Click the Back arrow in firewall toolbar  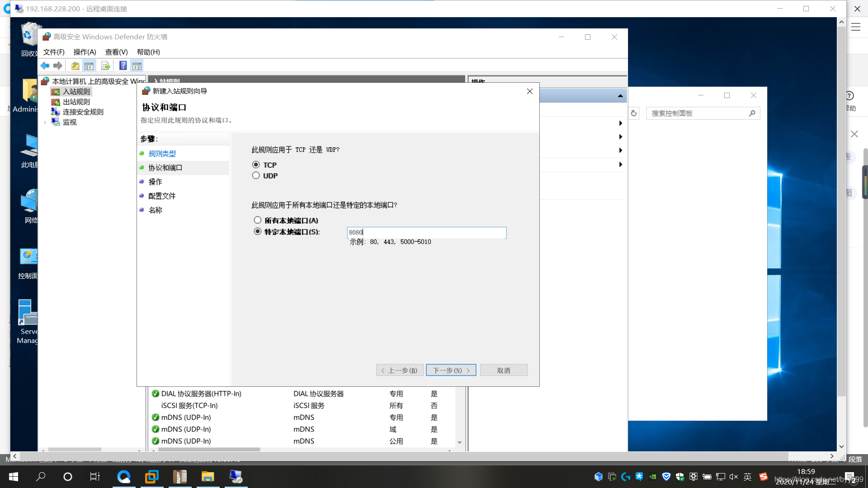click(x=45, y=66)
